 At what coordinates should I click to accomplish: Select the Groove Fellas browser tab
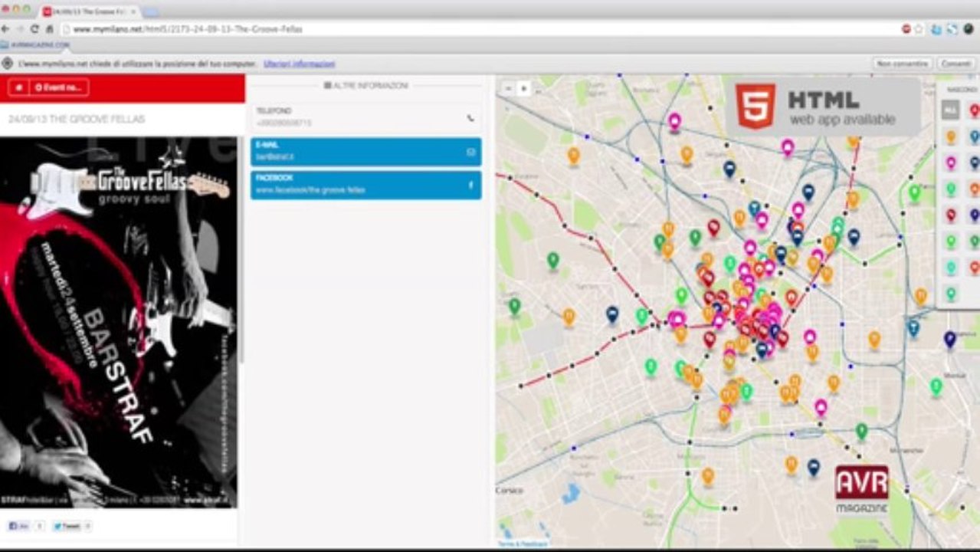point(89,11)
